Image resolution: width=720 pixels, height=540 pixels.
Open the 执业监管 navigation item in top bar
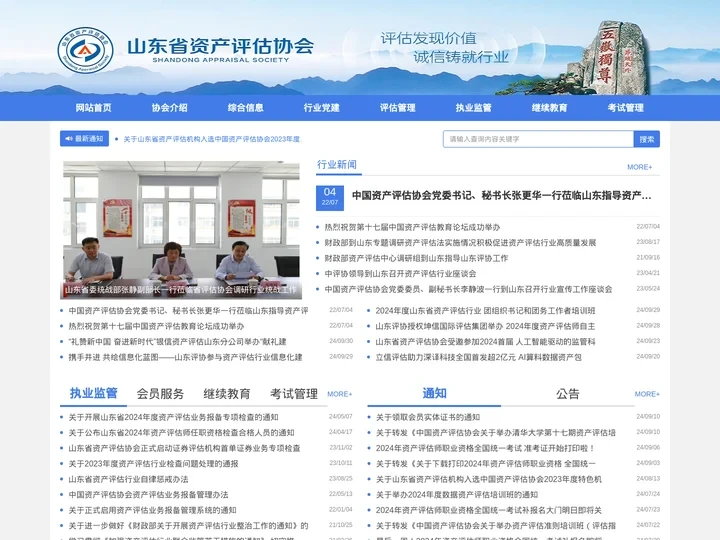click(473, 108)
